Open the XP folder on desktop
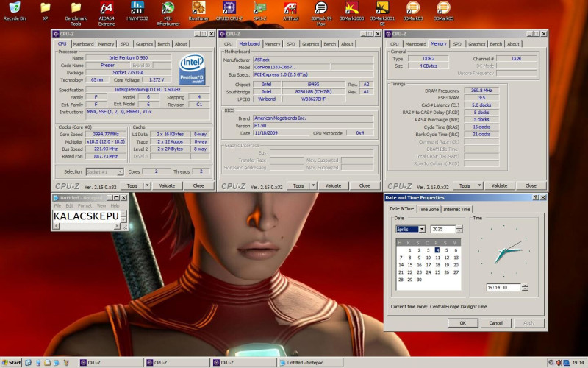 pyautogui.click(x=45, y=11)
